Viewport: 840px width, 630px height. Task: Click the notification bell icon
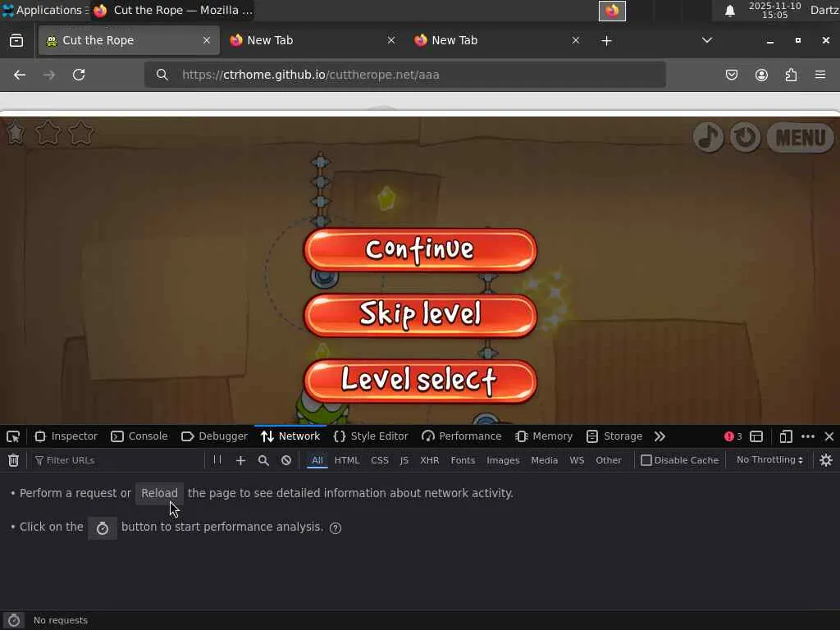click(729, 11)
